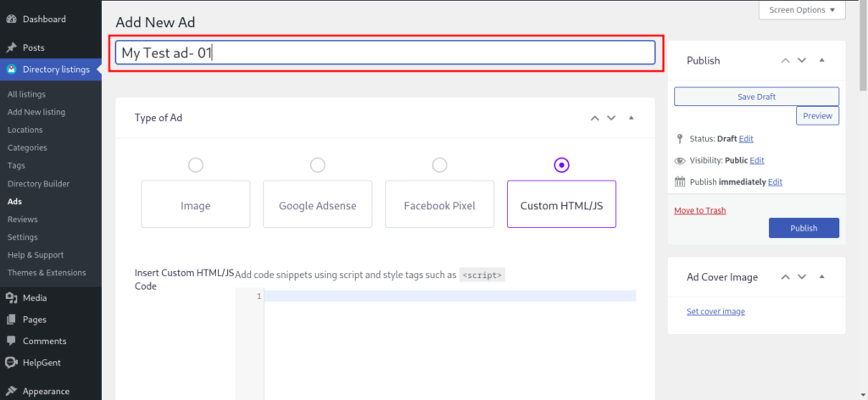
Task: Click the ad title input field
Action: (385, 53)
